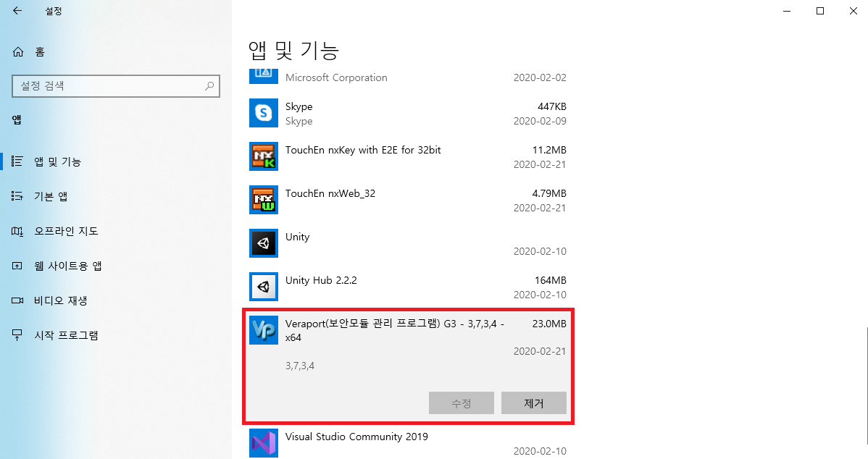
Task: Click the 447KB size of Skype
Action: (x=552, y=106)
